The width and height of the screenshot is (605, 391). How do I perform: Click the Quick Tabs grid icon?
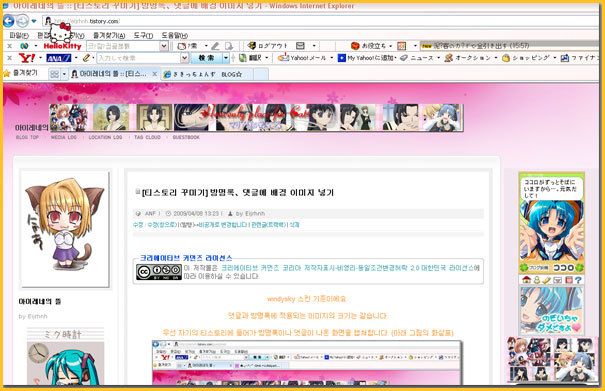coord(55,74)
